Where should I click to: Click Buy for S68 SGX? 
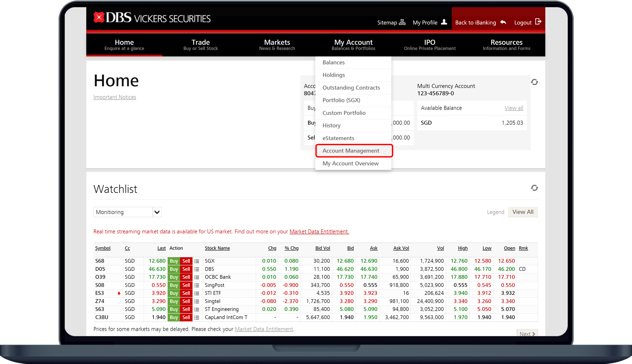[x=174, y=261]
